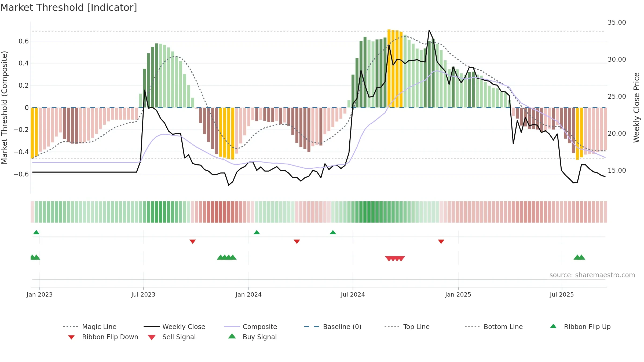Click the Ribbon Flip Down marker before Jan 2025
Viewport: 644px width, 362px height.
[441, 242]
